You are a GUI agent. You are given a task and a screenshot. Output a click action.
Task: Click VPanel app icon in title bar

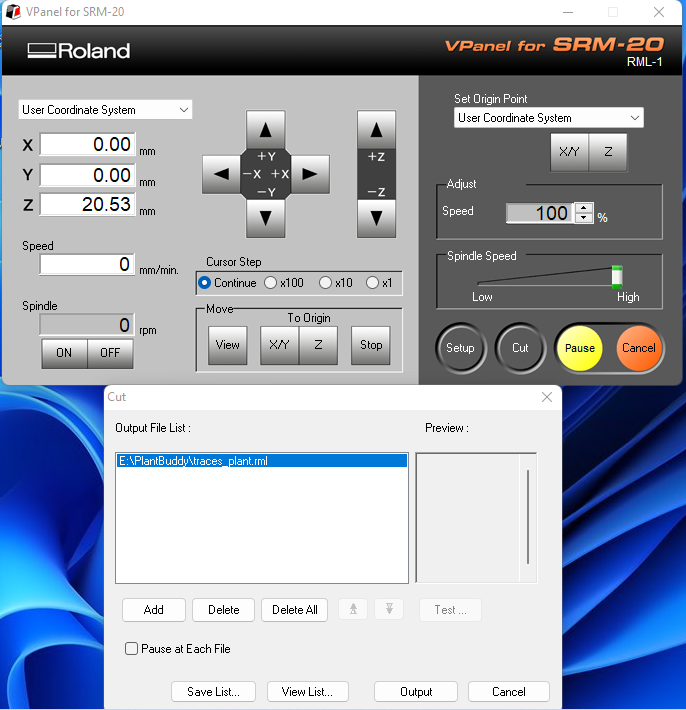pos(13,12)
